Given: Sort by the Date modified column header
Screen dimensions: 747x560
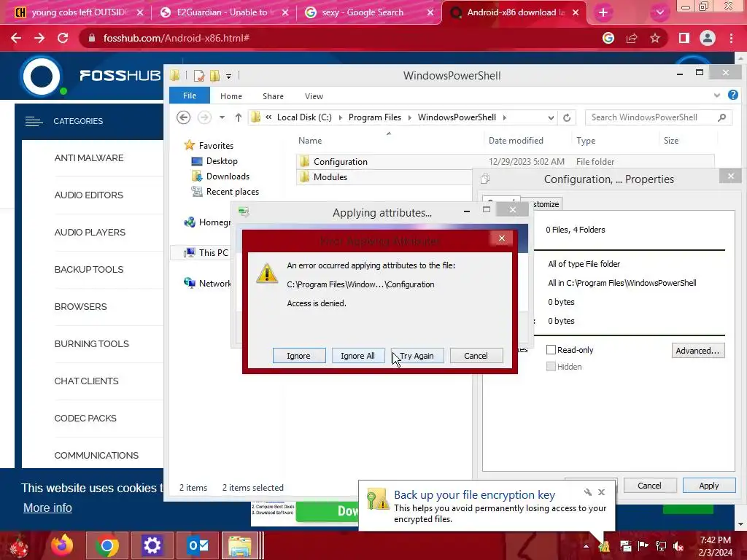Looking at the screenshot, I should (x=516, y=141).
